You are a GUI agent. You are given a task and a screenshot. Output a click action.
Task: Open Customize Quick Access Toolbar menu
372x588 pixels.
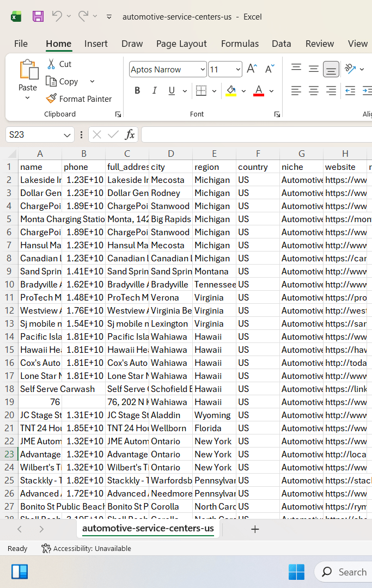[109, 17]
